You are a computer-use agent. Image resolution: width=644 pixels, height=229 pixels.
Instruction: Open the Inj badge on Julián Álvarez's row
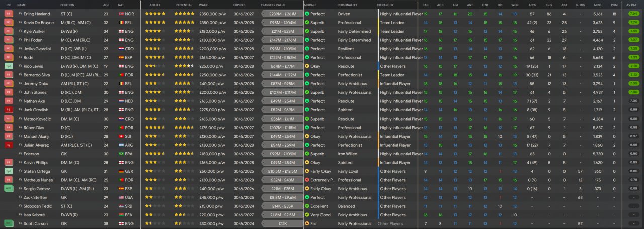(x=9, y=145)
